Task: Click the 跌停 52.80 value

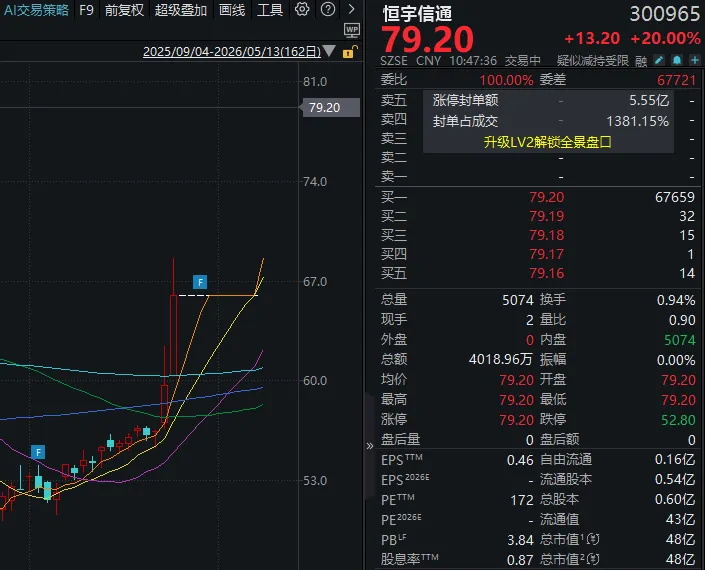Action: 678,420
